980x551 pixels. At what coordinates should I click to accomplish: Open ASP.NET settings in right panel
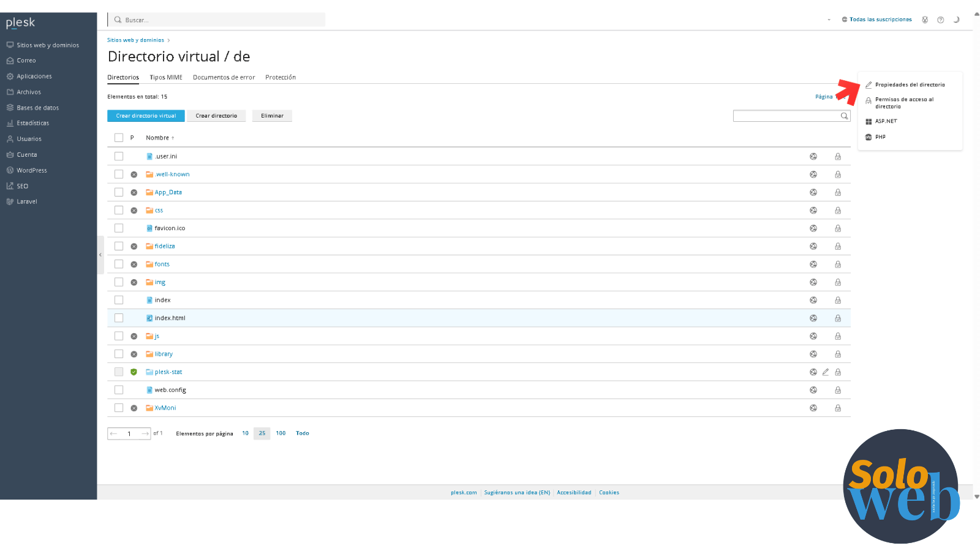tap(885, 121)
